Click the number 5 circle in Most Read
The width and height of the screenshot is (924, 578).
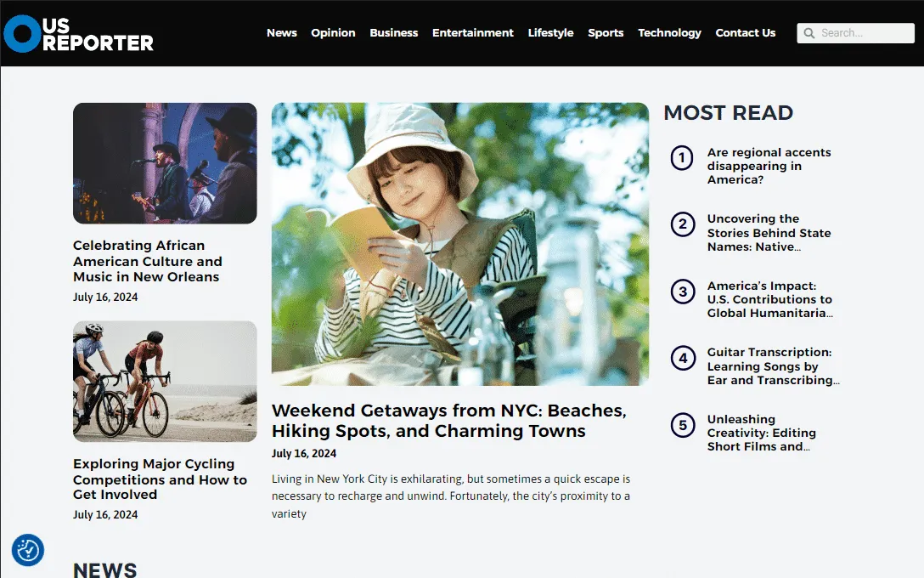pos(683,425)
